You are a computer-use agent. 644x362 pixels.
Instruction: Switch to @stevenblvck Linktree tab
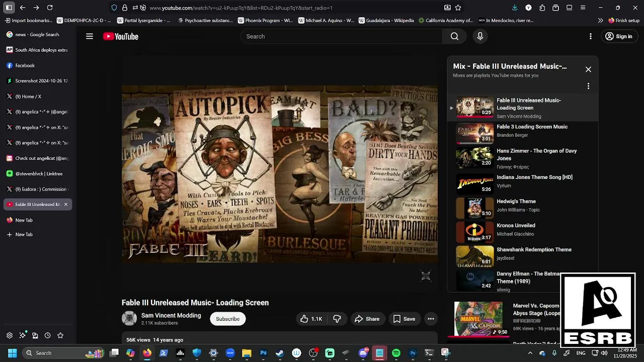click(x=38, y=174)
